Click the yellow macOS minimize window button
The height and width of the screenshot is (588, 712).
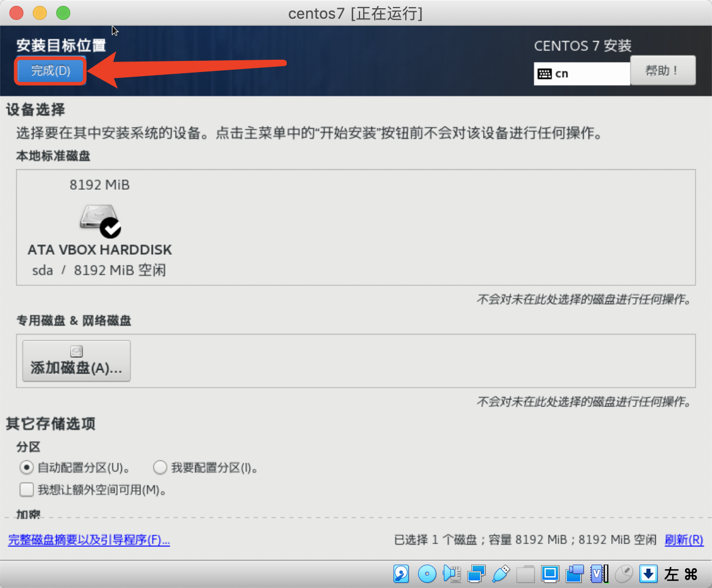(x=39, y=12)
